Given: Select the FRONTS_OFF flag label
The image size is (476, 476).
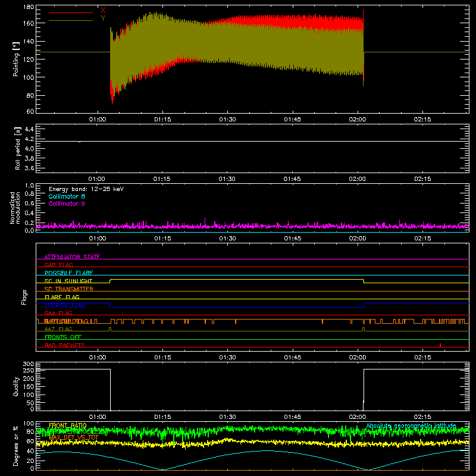Looking at the screenshot, I should point(63,337).
